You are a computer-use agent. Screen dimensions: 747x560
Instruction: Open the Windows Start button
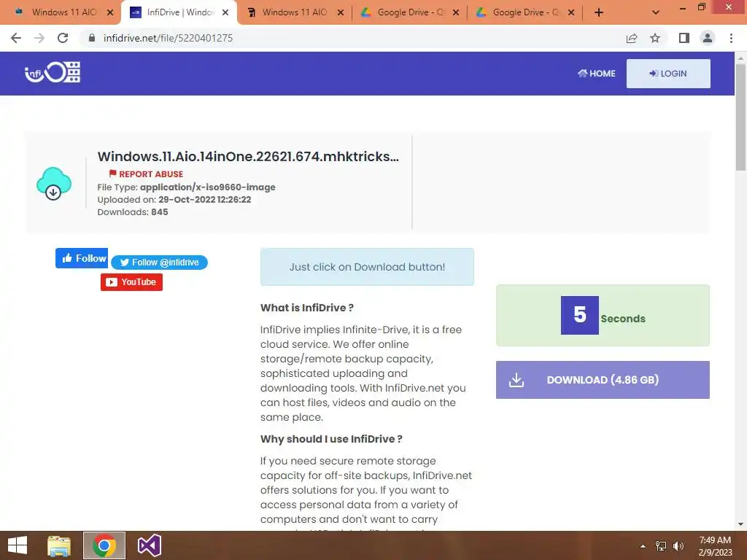(x=18, y=545)
